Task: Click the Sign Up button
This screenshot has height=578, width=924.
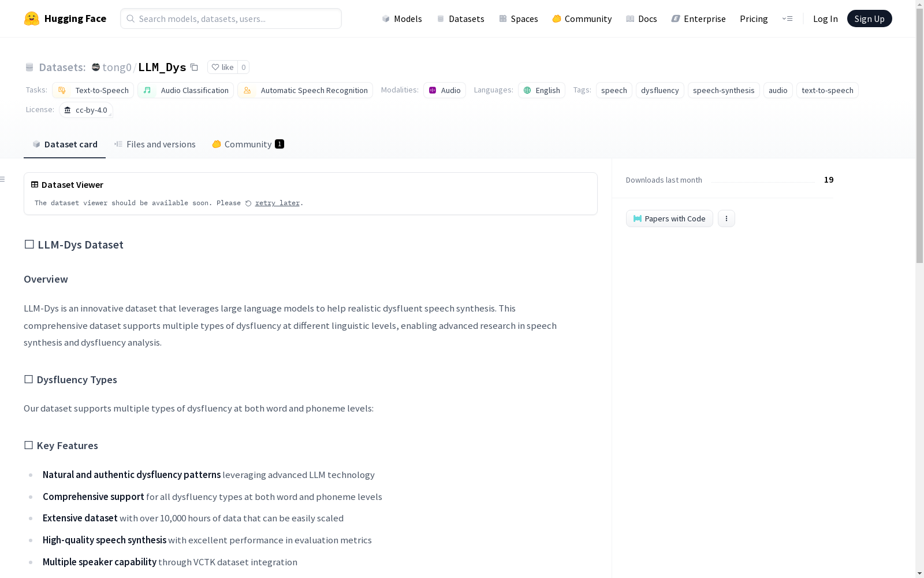Action: 869,18
